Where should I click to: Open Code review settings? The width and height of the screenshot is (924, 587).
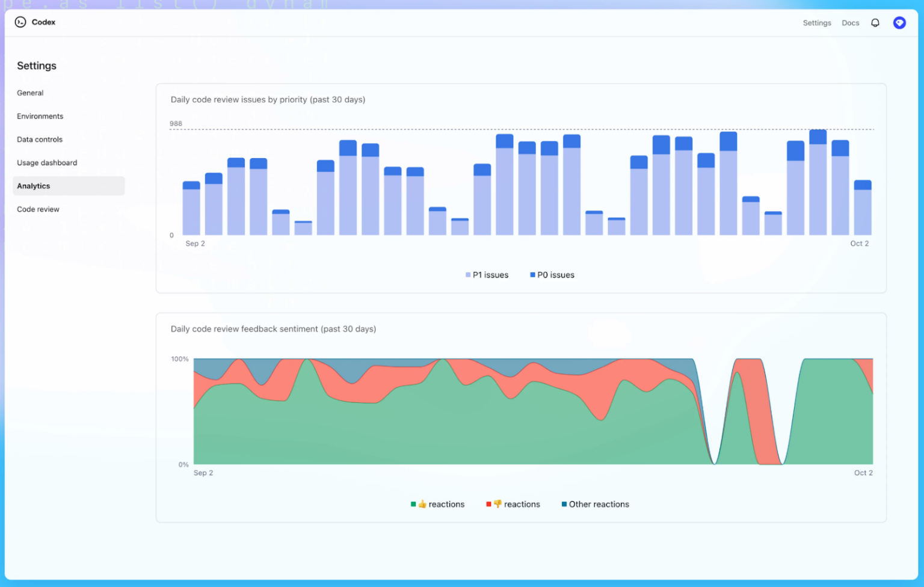(x=38, y=209)
